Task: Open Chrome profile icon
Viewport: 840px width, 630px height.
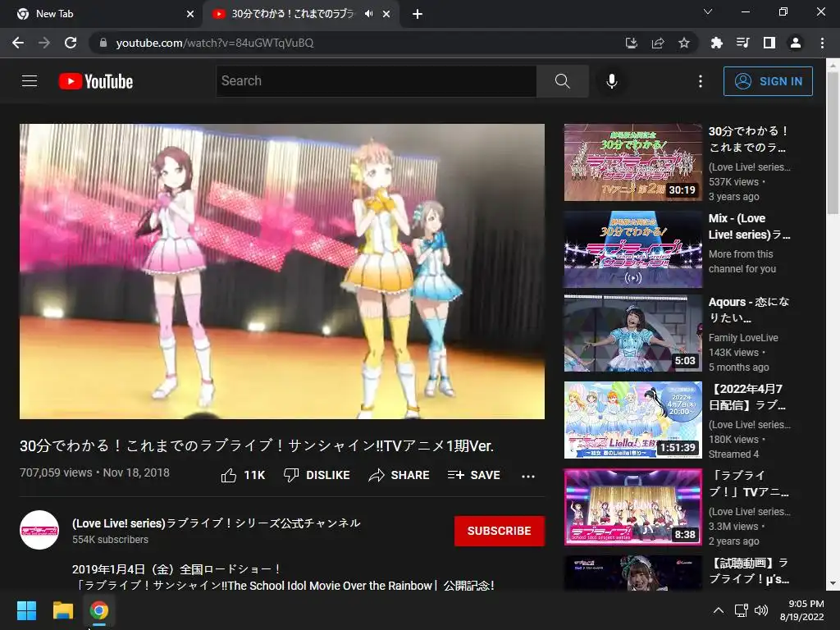Action: pyautogui.click(x=796, y=43)
